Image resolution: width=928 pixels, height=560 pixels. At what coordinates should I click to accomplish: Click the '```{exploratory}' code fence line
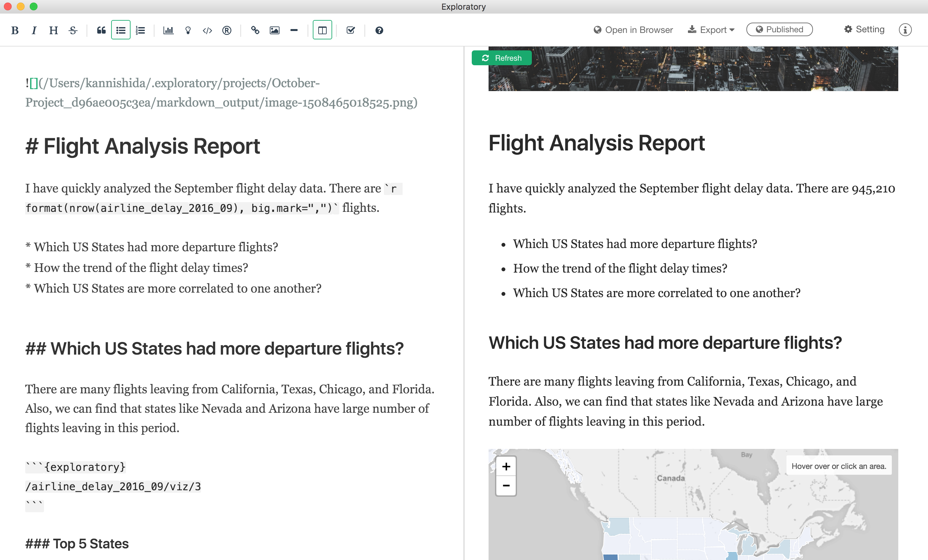(75, 467)
